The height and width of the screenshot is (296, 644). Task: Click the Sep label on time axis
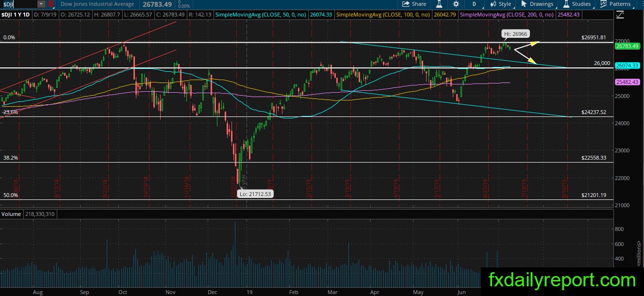[x=84, y=292]
